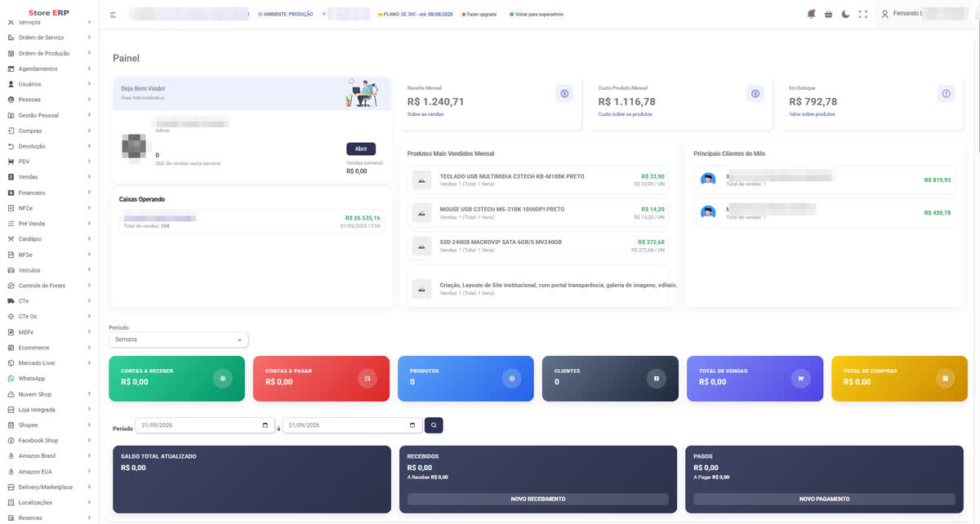Expand the Vendas chevron
The image size is (980, 524).
tap(89, 177)
